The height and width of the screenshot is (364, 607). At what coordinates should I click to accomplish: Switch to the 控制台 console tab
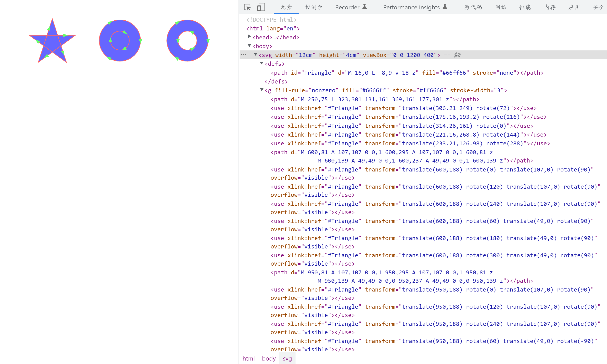point(313,7)
